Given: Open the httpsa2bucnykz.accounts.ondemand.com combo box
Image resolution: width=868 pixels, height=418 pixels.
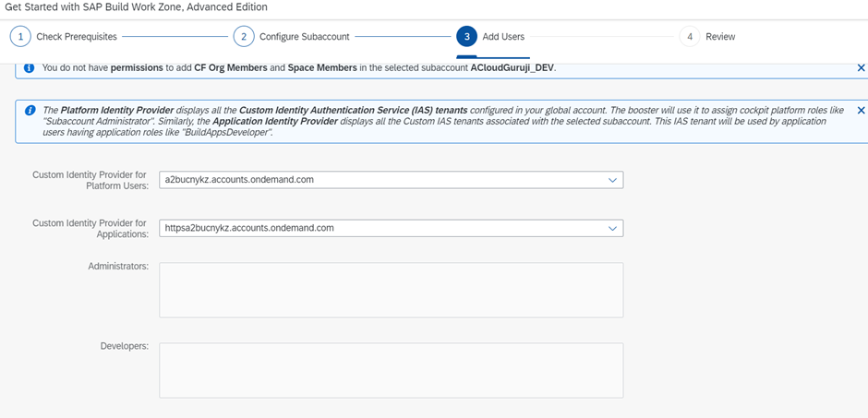Looking at the screenshot, I should pos(379,227).
